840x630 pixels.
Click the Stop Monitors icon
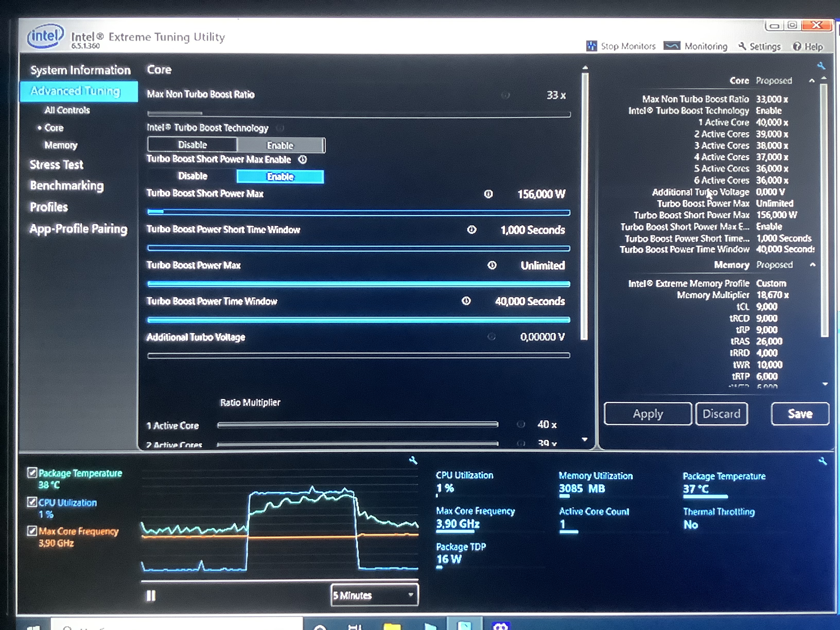pyautogui.click(x=591, y=46)
